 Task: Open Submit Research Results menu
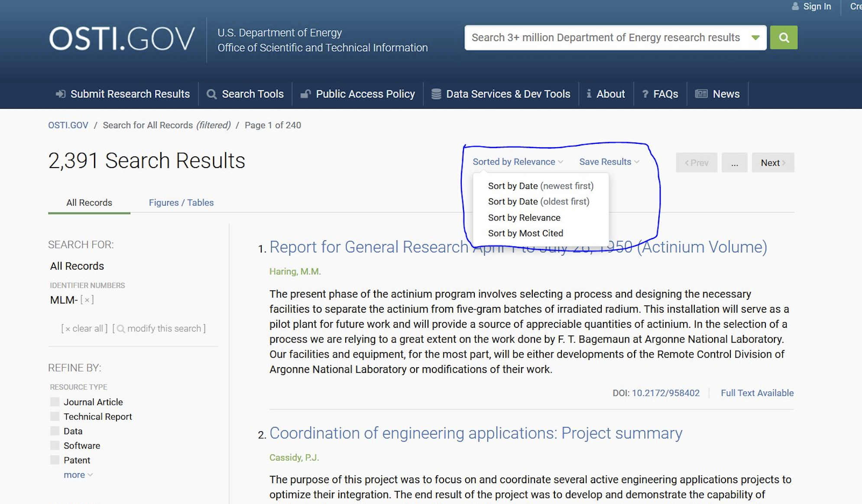pos(130,94)
